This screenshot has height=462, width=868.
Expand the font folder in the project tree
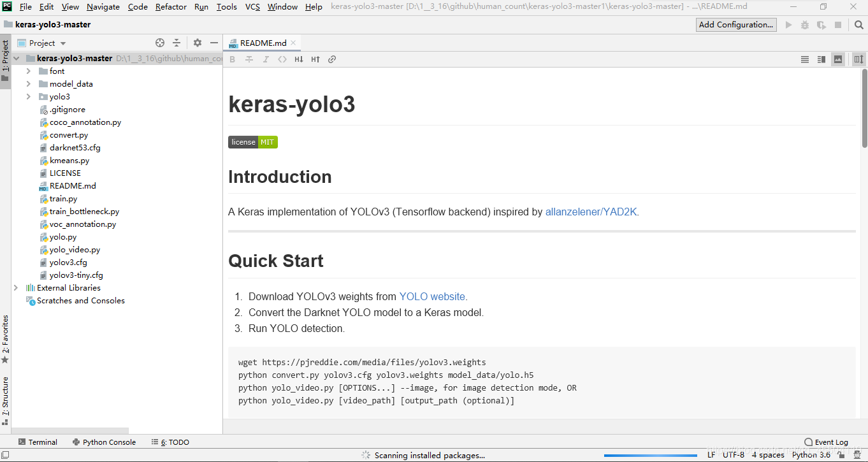(x=27, y=71)
